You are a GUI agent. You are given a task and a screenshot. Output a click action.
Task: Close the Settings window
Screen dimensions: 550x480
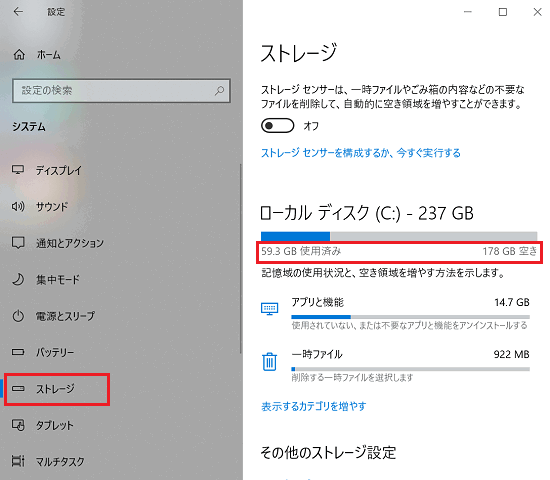coord(537,12)
